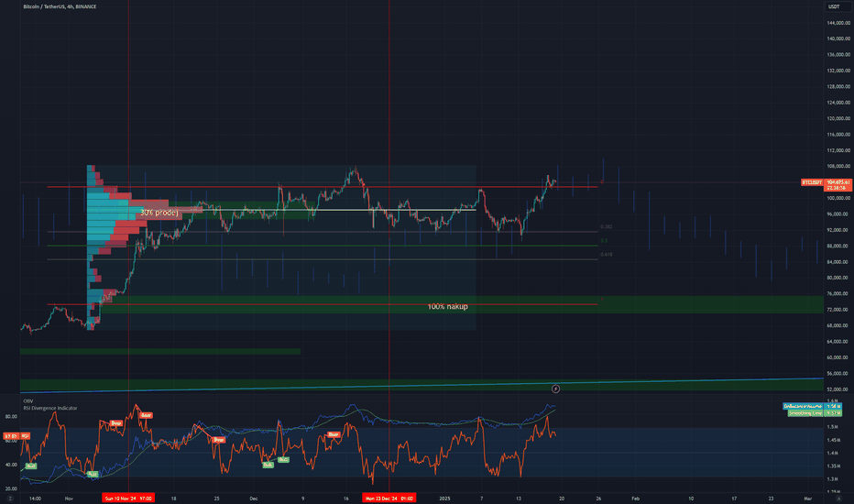Click the 100,000.00 price axis label
854x504 pixels.
tap(838, 198)
